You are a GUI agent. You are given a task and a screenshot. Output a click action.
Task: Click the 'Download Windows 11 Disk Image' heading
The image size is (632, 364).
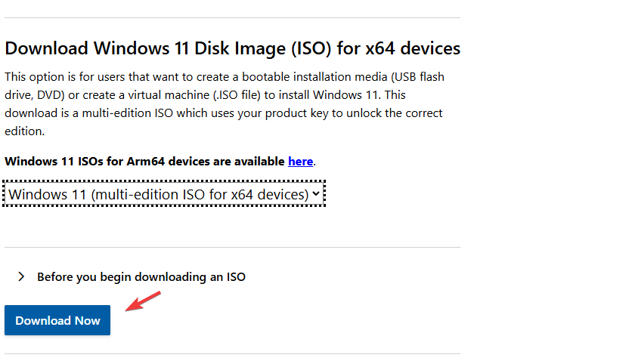click(232, 49)
